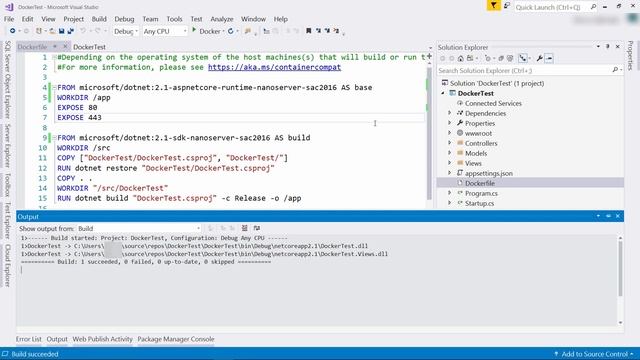640x360 pixels.
Task: Click the New Project toolbar icon
Action: (x=39, y=31)
